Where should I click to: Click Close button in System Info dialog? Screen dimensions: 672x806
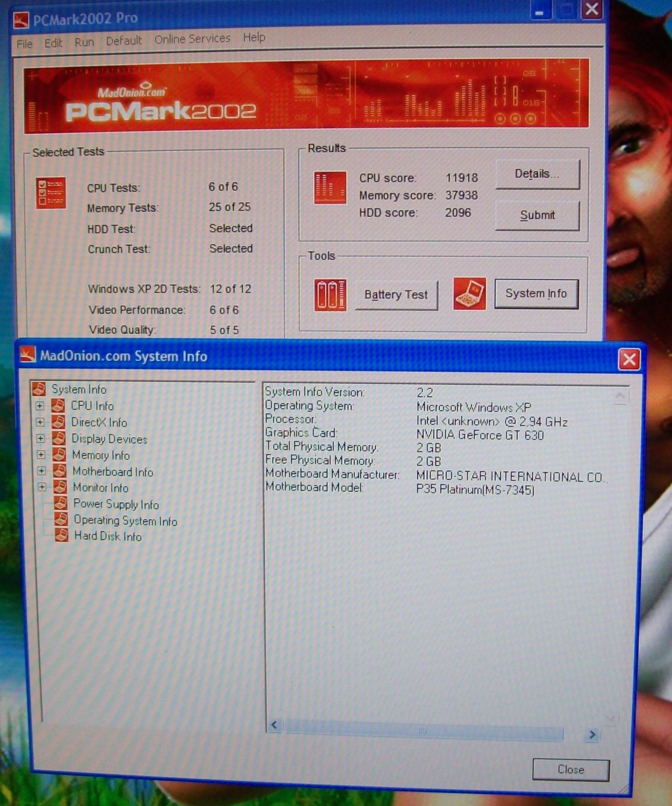tap(571, 769)
